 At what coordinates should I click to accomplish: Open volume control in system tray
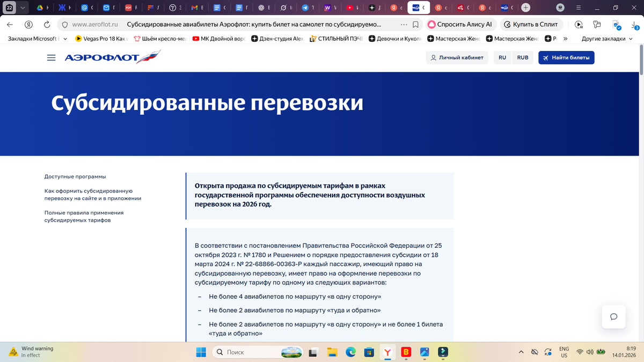coord(590,352)
